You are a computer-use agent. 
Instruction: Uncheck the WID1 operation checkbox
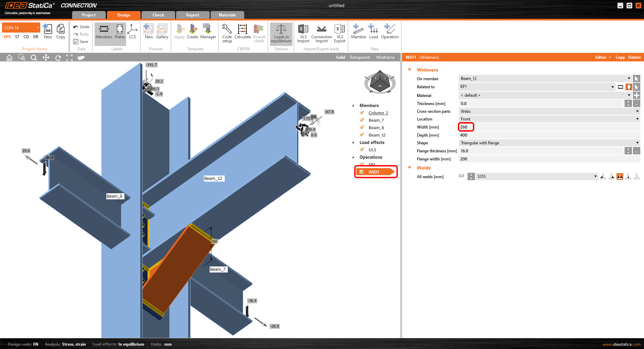362,172
